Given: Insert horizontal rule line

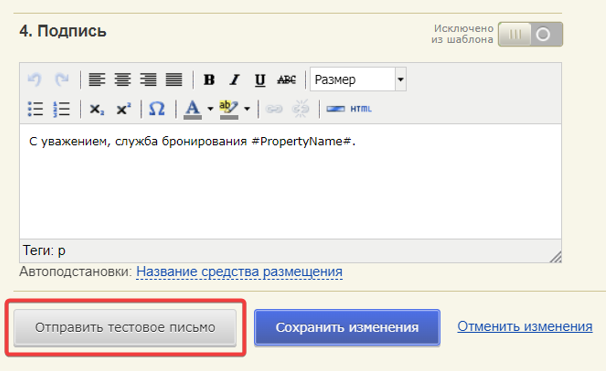Looking at the screenshot, I should 335,109.
